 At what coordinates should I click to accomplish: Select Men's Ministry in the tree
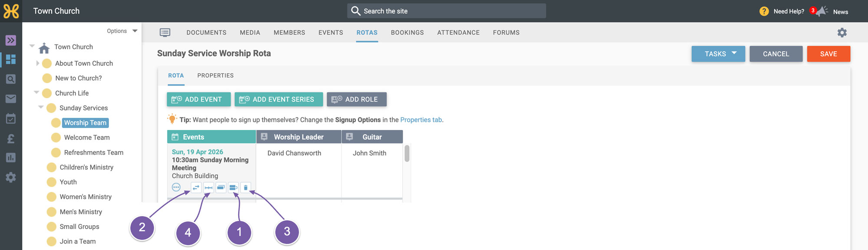(x=81, y=212)
